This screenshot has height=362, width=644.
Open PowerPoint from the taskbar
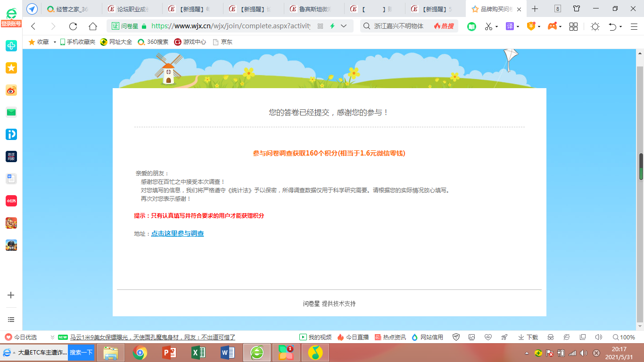pos(169,353)
